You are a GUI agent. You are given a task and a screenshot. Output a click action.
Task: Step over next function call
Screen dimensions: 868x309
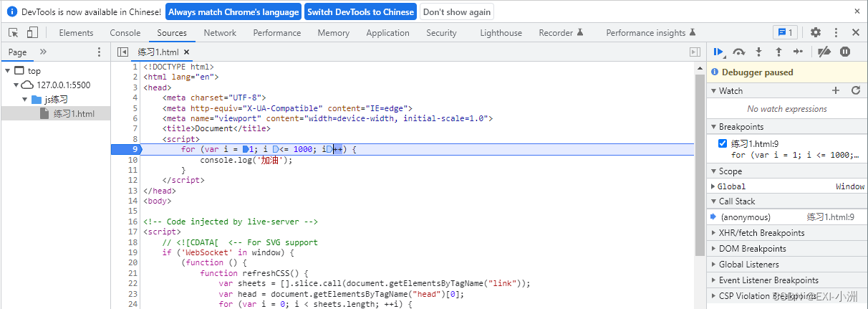739,52
